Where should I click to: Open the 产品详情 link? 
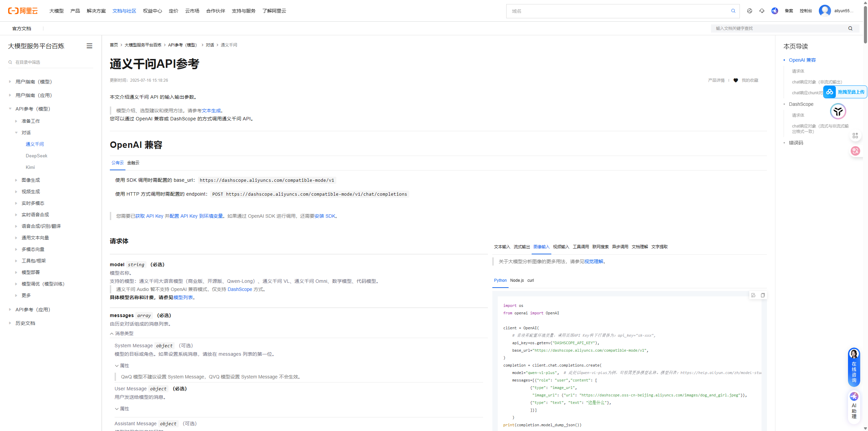point(716,80)
